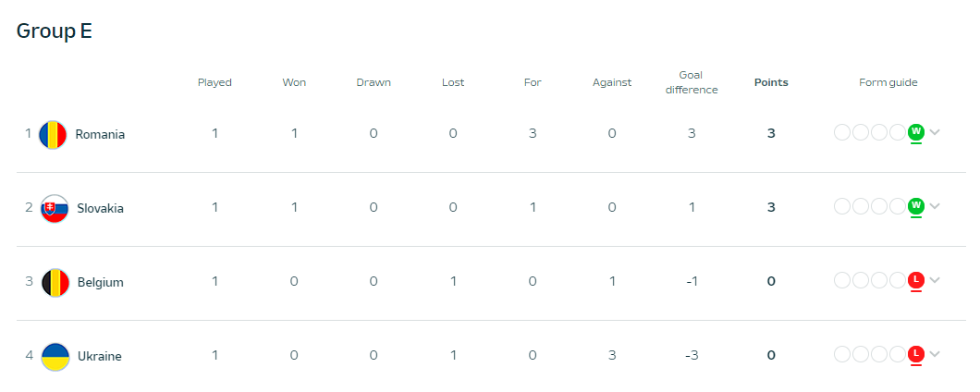Click the Romania flag icon
This screenshot has height=392, width=980.
tap(53, 134)
